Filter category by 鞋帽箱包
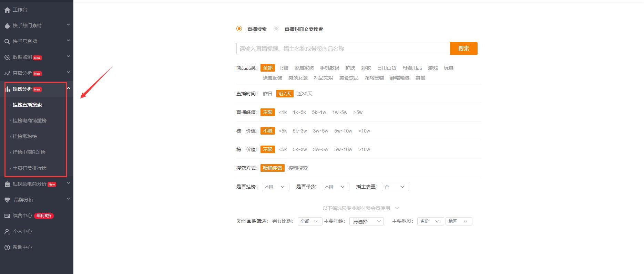 (400, 78)
